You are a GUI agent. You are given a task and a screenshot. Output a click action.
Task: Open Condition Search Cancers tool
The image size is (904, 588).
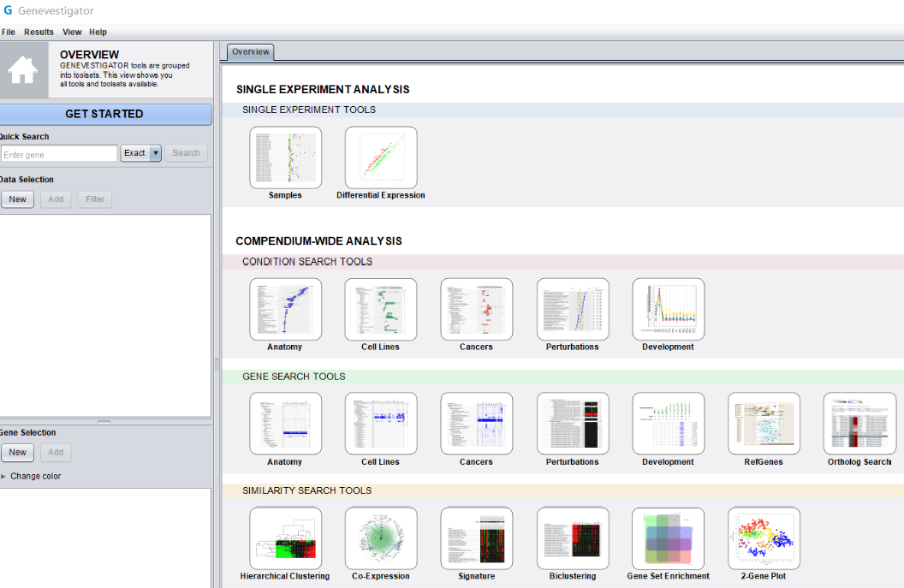(x=476, y=310)
